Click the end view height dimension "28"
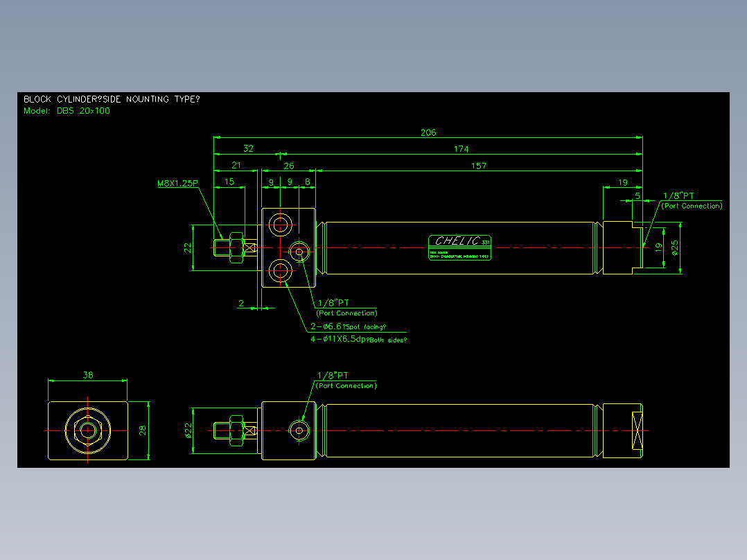Image resolution: width=747 pixels, height=560 pixels. point(143,430)
